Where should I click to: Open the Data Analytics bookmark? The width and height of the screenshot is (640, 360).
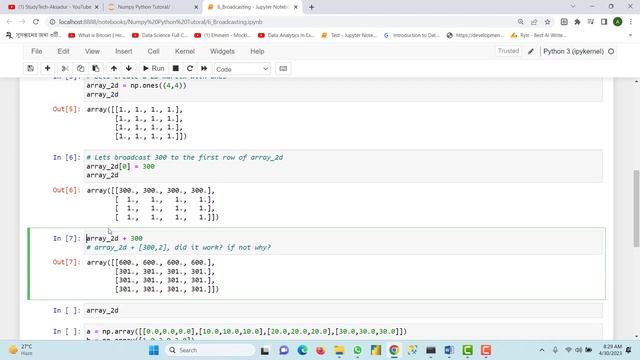pyautogui.click(x=286, y=36)
